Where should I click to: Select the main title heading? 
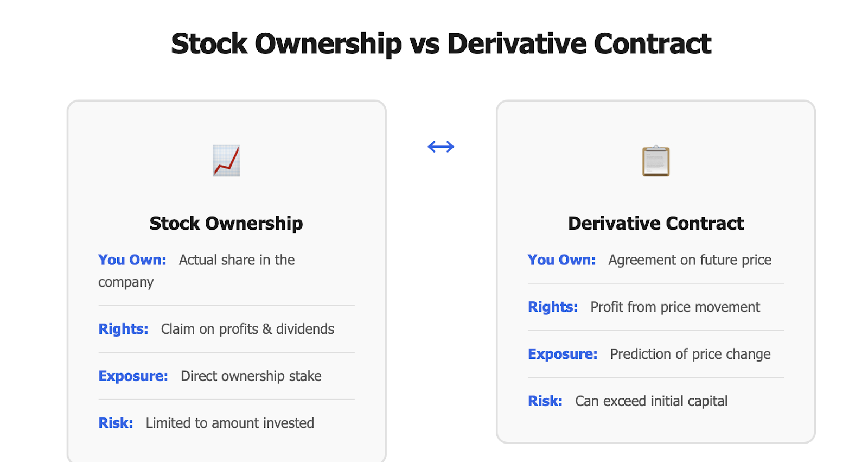coord(441,44)
